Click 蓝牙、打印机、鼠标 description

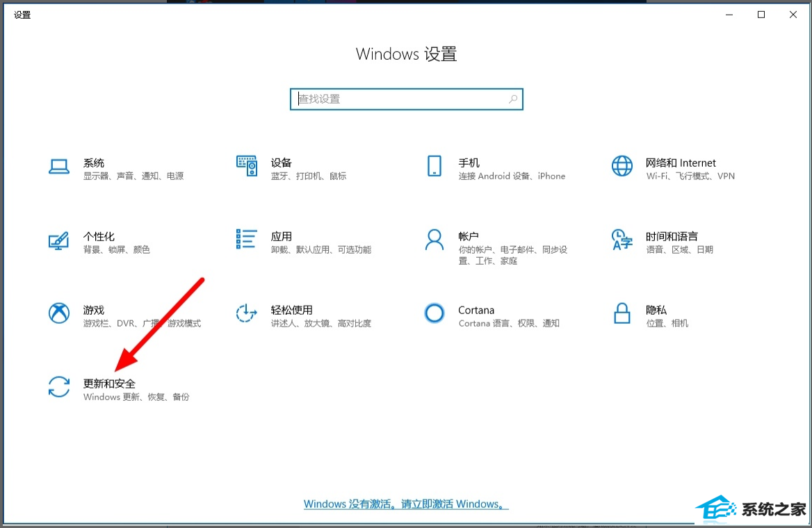tap(309, 176)
